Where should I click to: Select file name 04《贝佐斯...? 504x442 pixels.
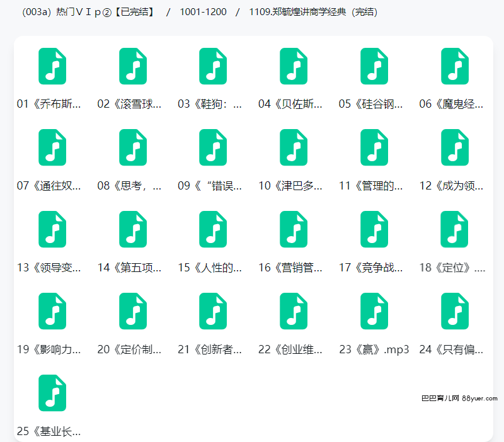pyautogui.click(x=290, y=104)
